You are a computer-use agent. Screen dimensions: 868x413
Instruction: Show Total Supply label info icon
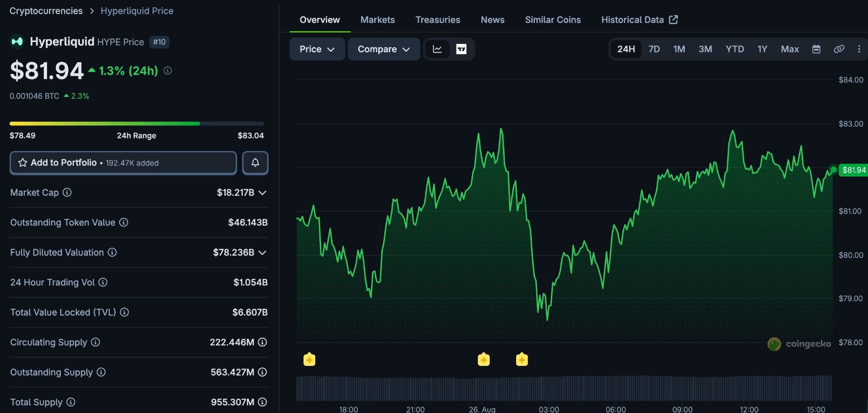tap(71, 402)
